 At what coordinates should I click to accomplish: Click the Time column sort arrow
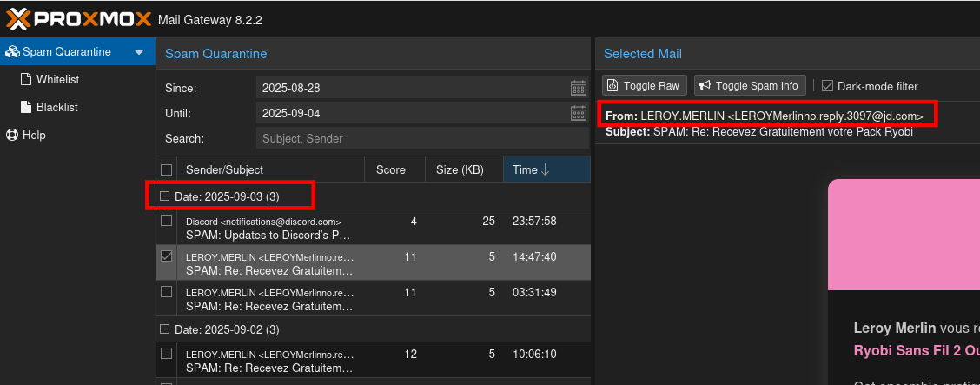pyautogui.click(x=546, y=169)
